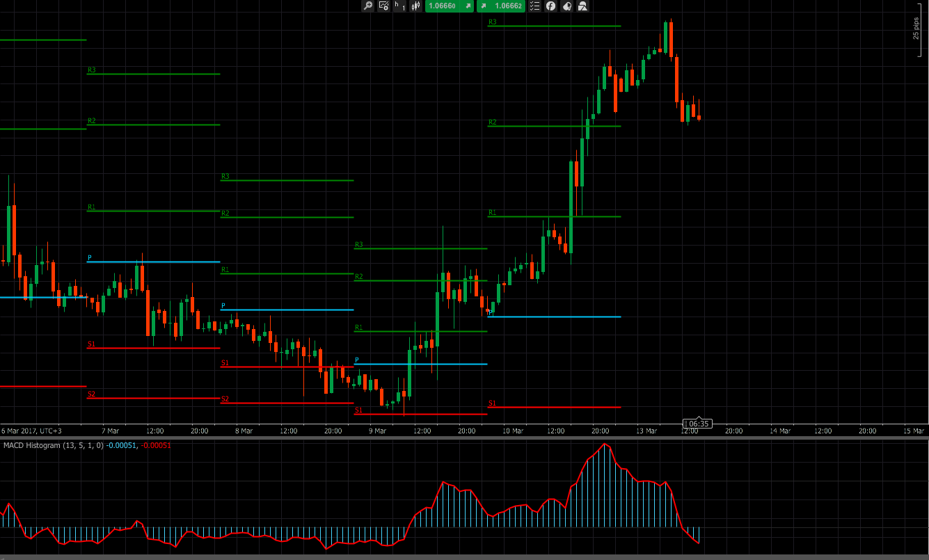
Task: Click the color drops icon in toolbar
Action: pyautogui.click(x=566, y=6)
